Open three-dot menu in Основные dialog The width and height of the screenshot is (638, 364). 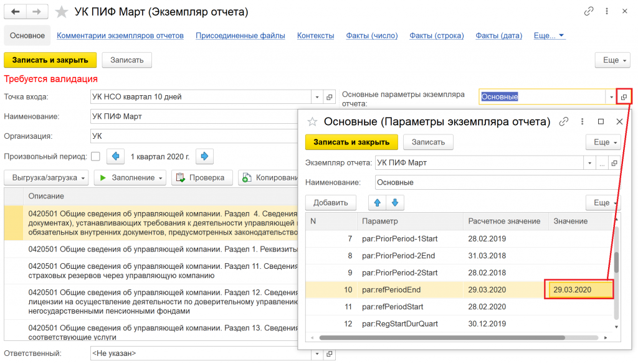pos(583,121)
